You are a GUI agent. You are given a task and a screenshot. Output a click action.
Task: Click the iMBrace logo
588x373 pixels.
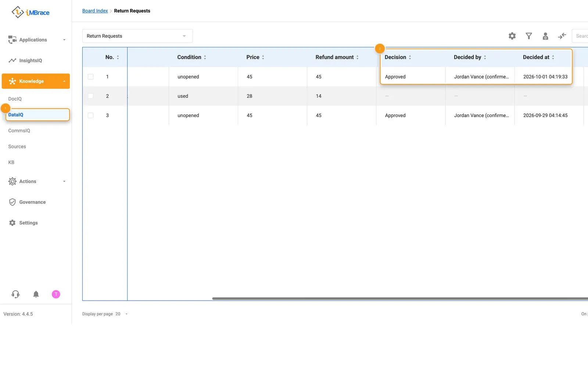(31, 12)
